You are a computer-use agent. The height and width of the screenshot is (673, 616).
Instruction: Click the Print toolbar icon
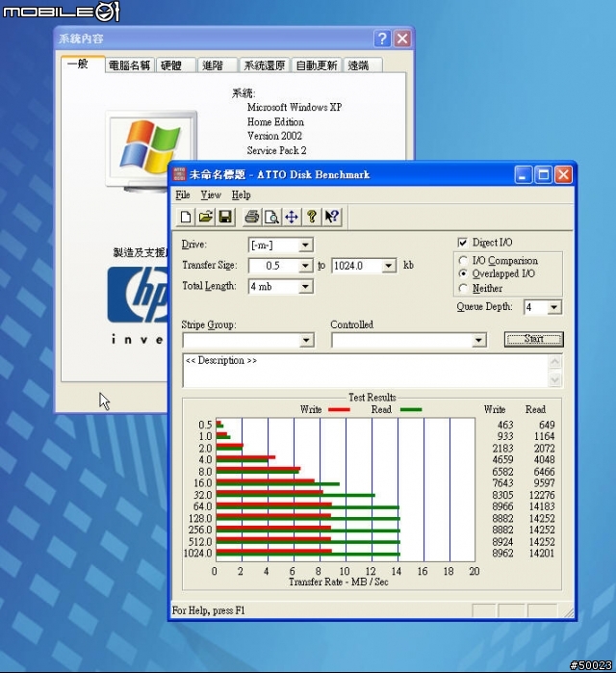pos(252,217)
